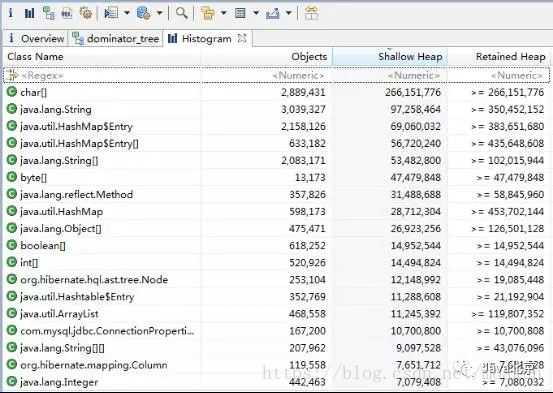Run expert system report icon

111,13
